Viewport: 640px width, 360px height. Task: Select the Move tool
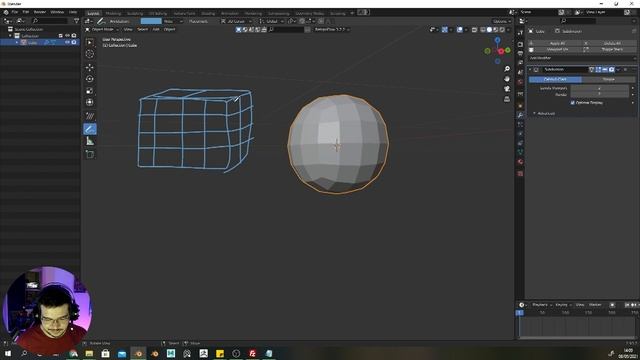tap(90, 67)
